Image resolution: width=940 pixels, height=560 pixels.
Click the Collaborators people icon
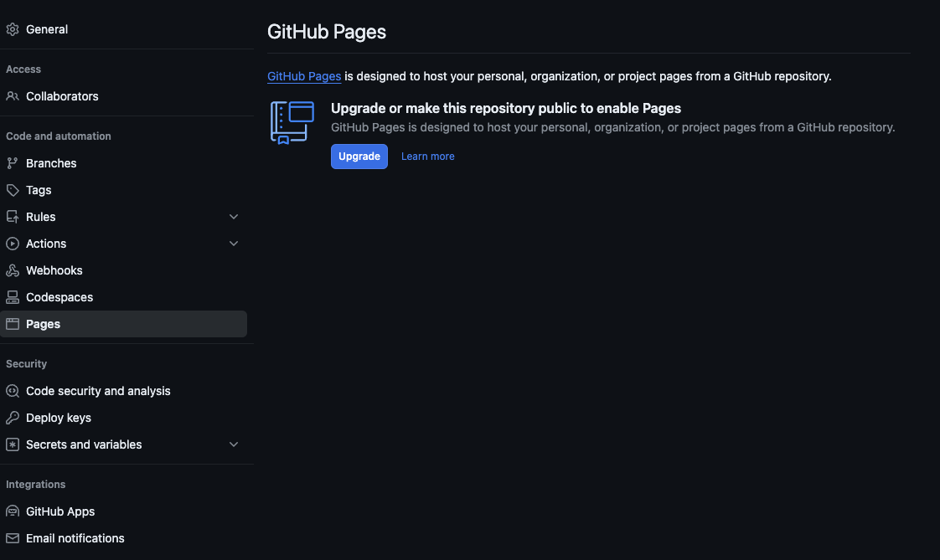[13, 96]
